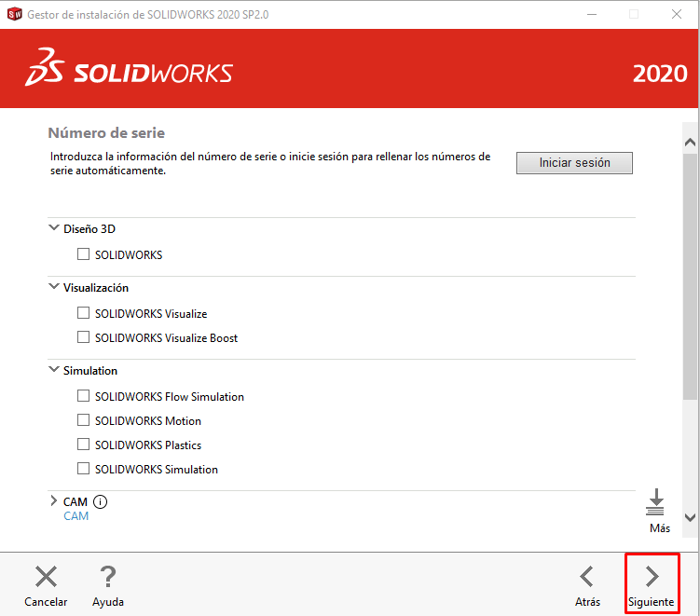This screenshot has width=700, height=616.
Task: Open the CAM info icon
Action: pos(100,501)
